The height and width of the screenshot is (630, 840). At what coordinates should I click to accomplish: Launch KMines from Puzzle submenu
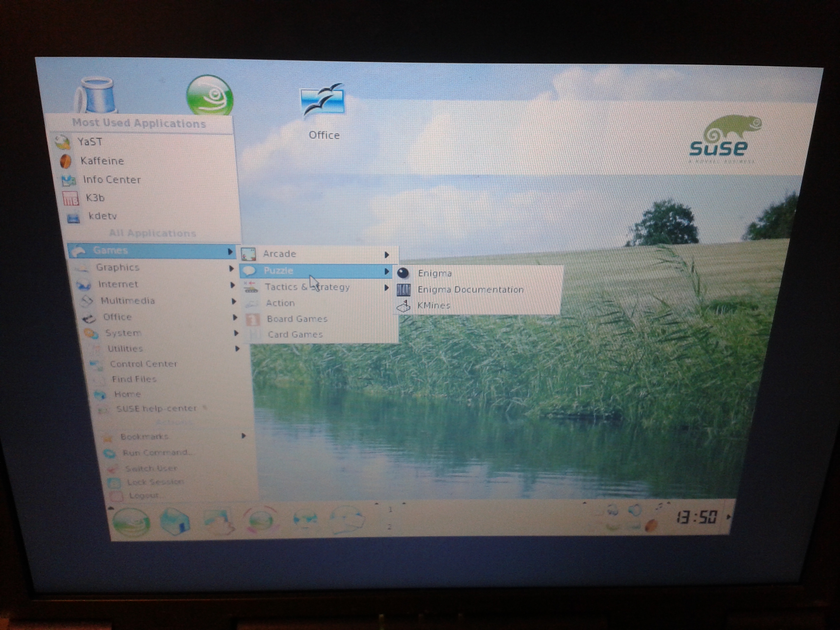pos(477,306)
